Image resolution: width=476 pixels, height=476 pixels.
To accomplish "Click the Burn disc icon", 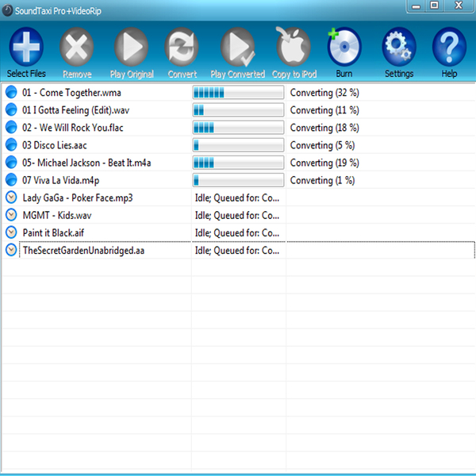I will [x=344, y=47].
